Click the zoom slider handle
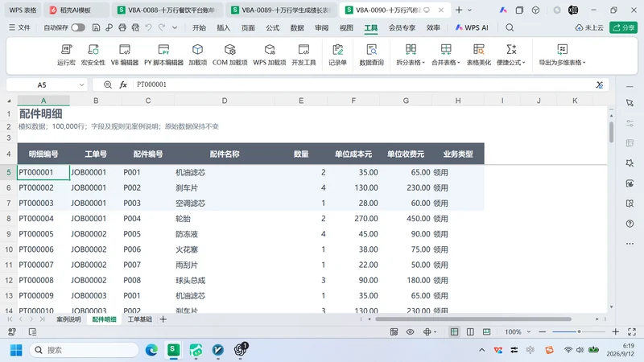 [x=579, y=331]
